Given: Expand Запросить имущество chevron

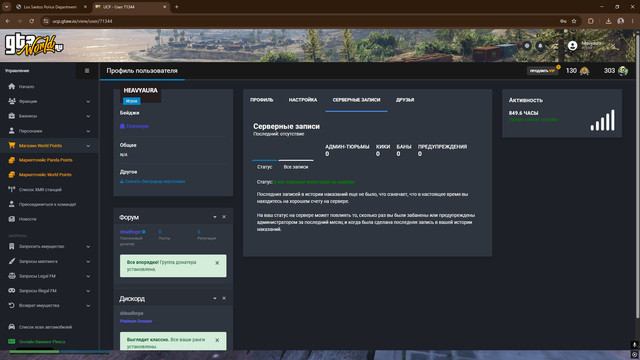Looking at the screenshot, I should coord(88,247).
